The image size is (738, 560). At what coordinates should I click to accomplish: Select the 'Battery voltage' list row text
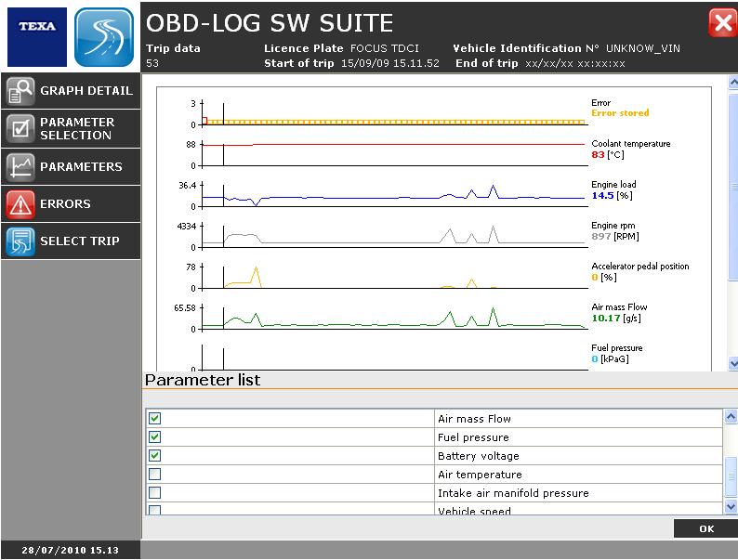478,456
